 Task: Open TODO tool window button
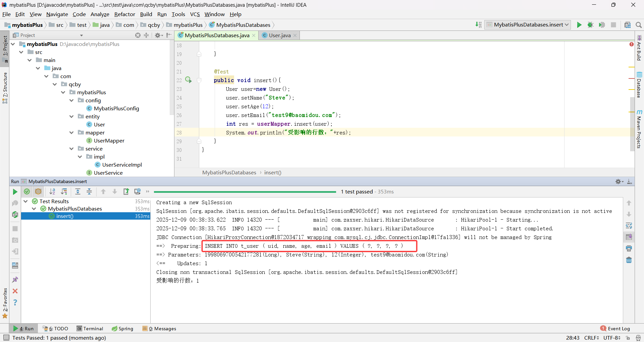pyautogui.click(x=55, y=329)
